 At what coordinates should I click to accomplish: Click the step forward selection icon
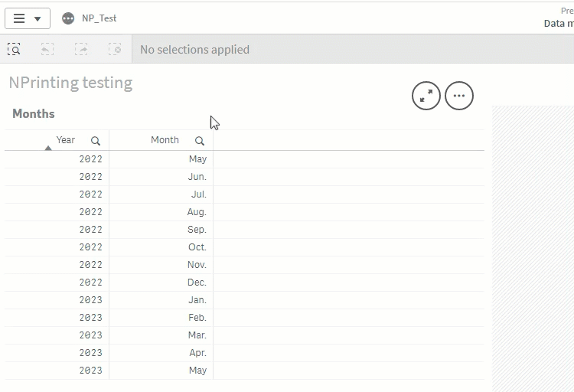tap(81, 49)
